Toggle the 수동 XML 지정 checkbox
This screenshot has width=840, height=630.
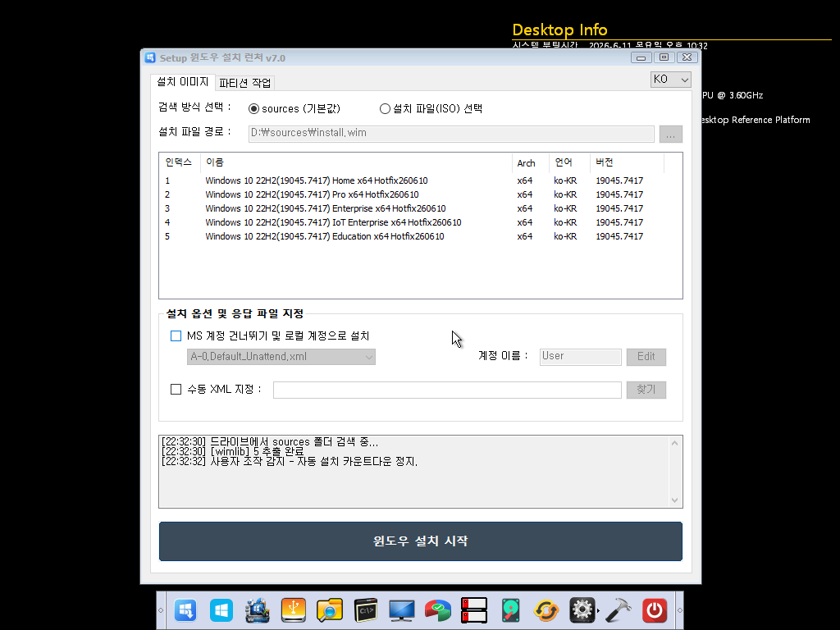tap(176, 389)
